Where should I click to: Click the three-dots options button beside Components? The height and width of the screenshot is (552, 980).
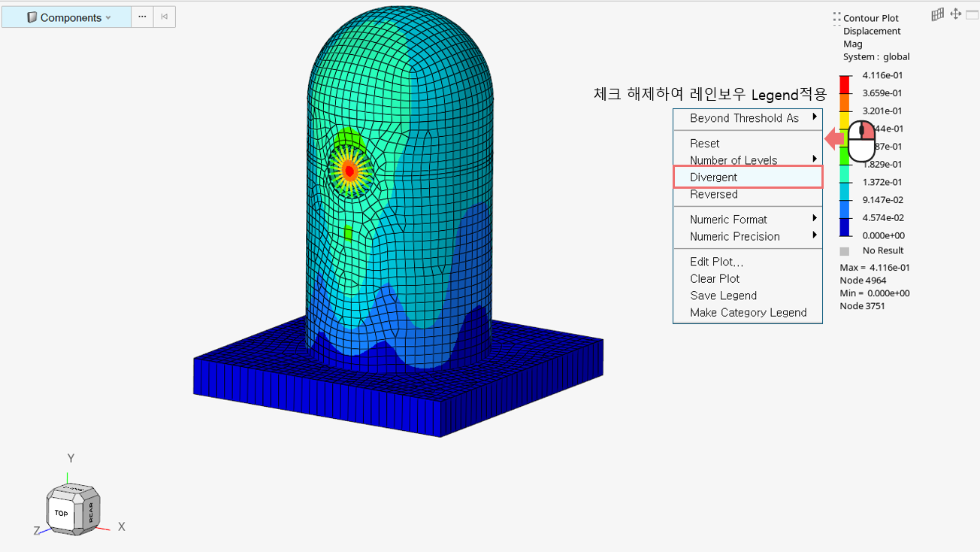pyautogui.click(x=142, y=17)
